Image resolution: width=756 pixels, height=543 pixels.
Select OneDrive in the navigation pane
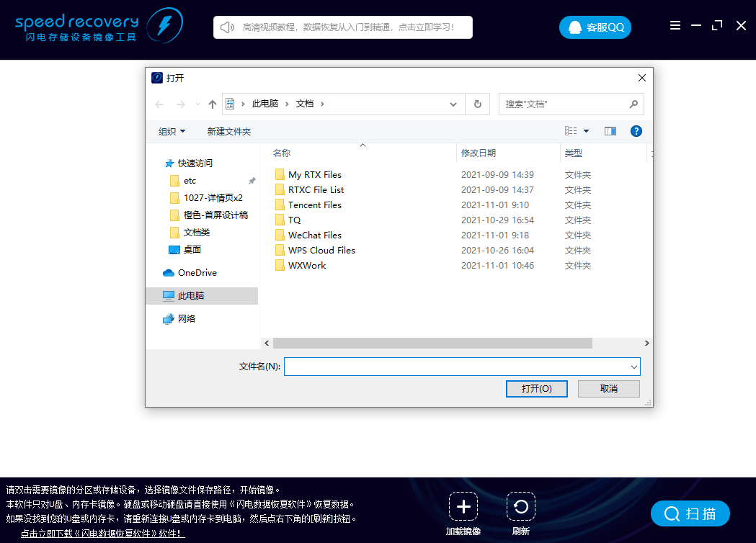(197, 273)
